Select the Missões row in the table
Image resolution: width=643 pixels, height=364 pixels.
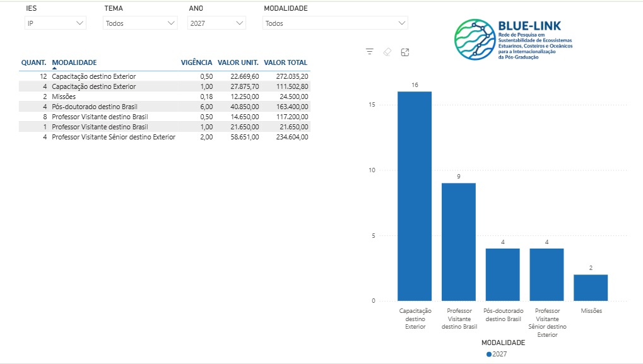(x=165, y=97)
